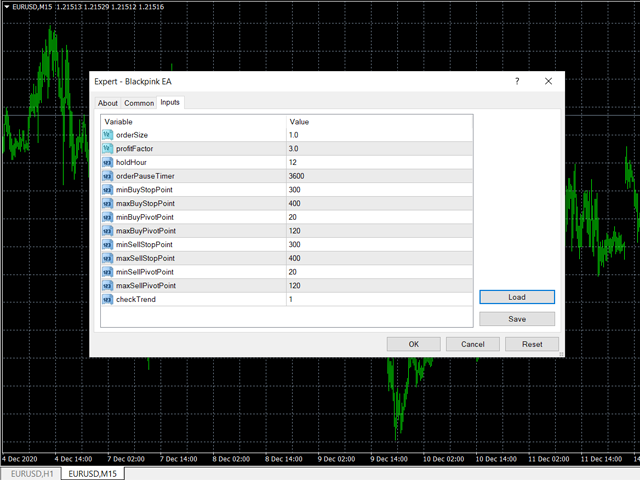
Task: Select the profitFactor variable name
Action: 134,149
